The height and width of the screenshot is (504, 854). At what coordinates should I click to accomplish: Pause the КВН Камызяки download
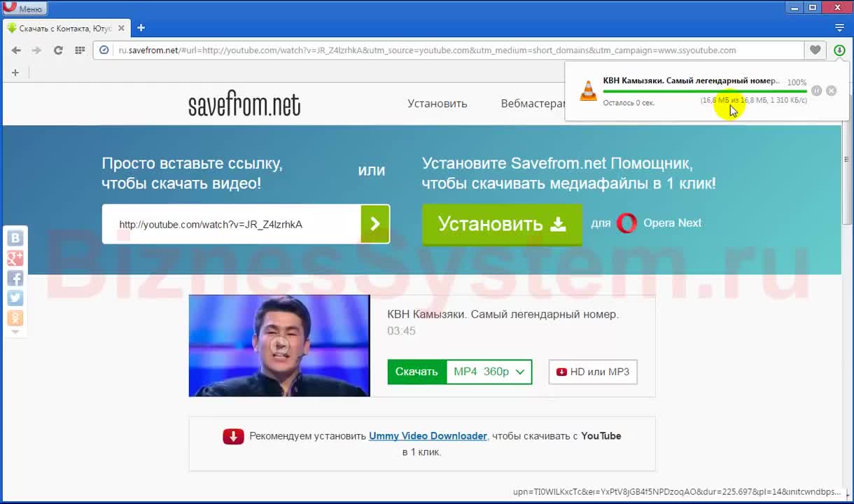[x=816, y=91]
